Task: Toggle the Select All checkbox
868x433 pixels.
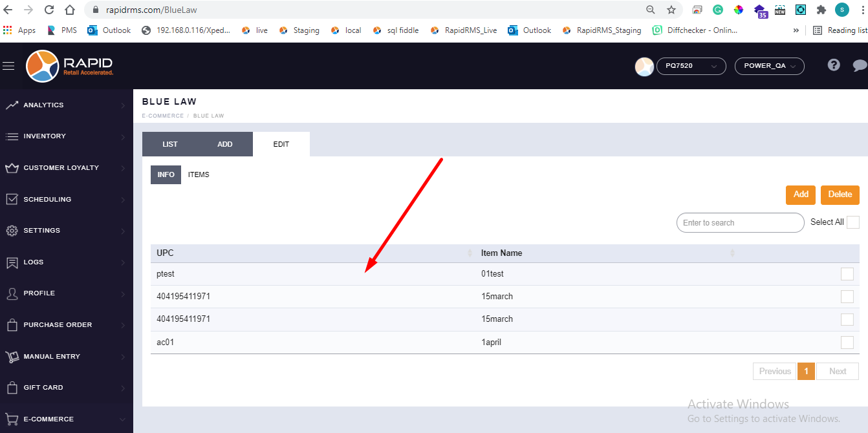Action: coord(853,222)
